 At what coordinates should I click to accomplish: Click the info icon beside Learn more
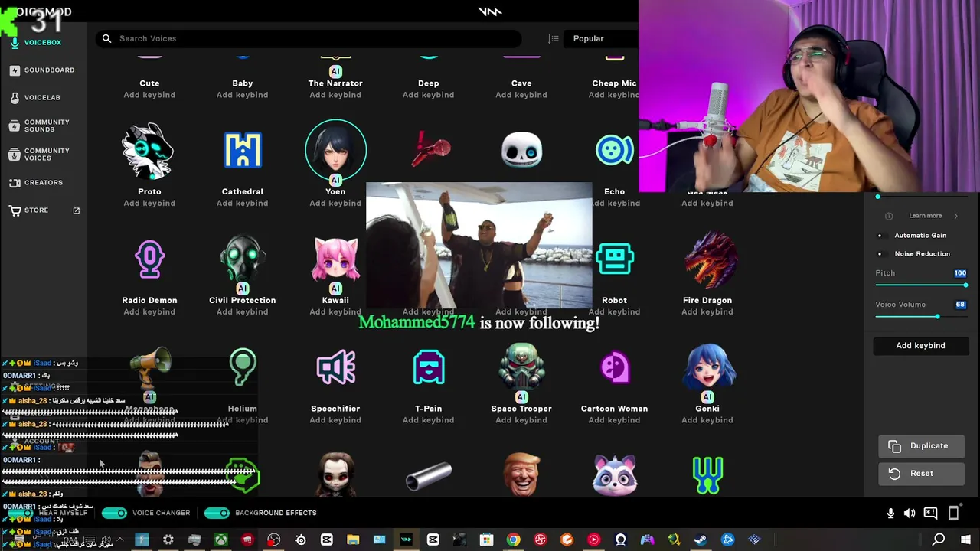(889, 216)
